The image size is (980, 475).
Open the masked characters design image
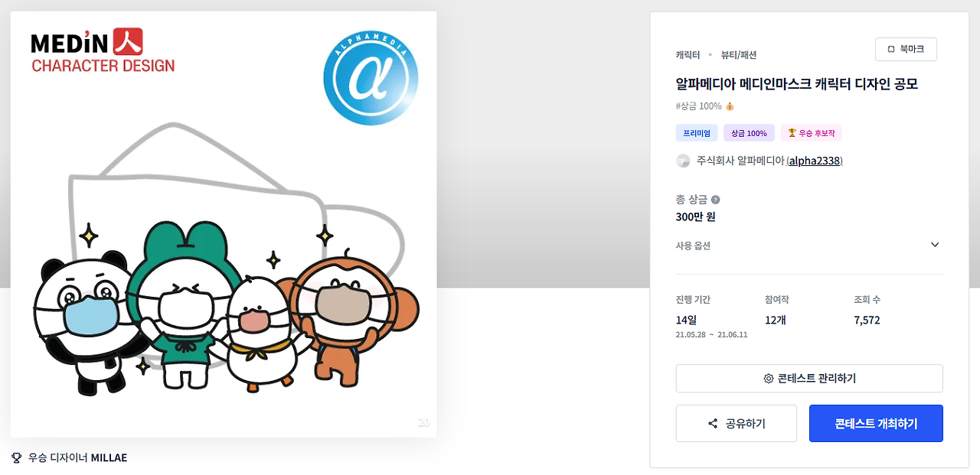[x=224, y=224]
